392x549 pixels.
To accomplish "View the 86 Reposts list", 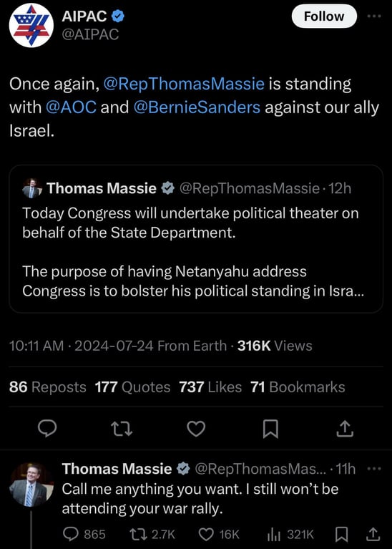I will (48, 387).
